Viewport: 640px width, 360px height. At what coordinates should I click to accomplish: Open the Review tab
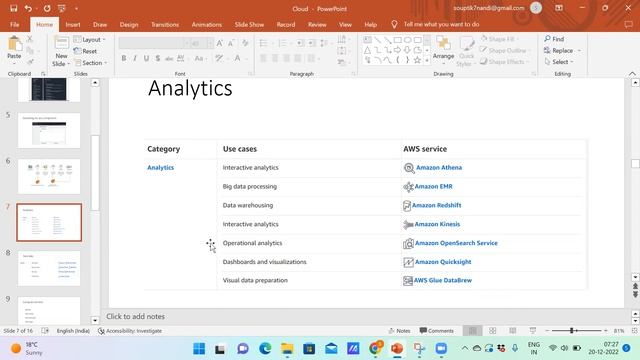pyautogui.click(x=317, y=24)
